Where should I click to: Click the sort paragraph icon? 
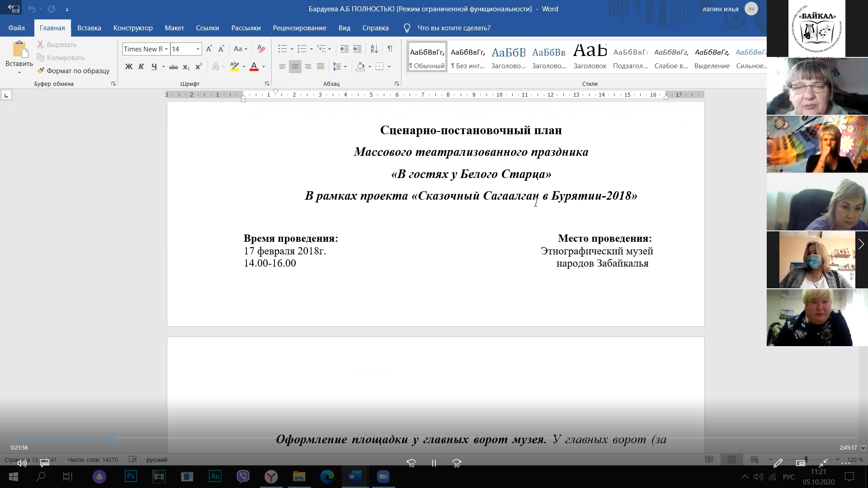pos(374,49)
